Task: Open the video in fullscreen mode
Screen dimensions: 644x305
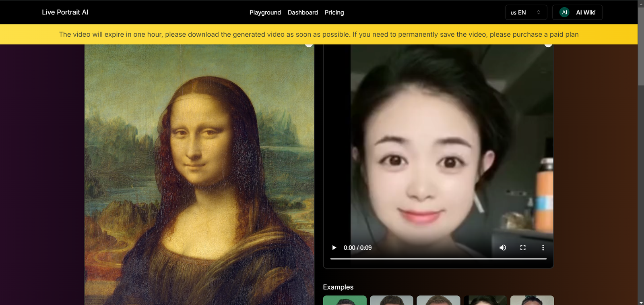Action: click(x=523, y=248)
